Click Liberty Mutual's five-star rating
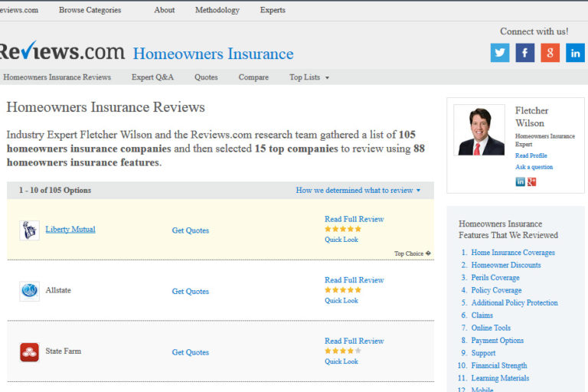 pos(343,229)
